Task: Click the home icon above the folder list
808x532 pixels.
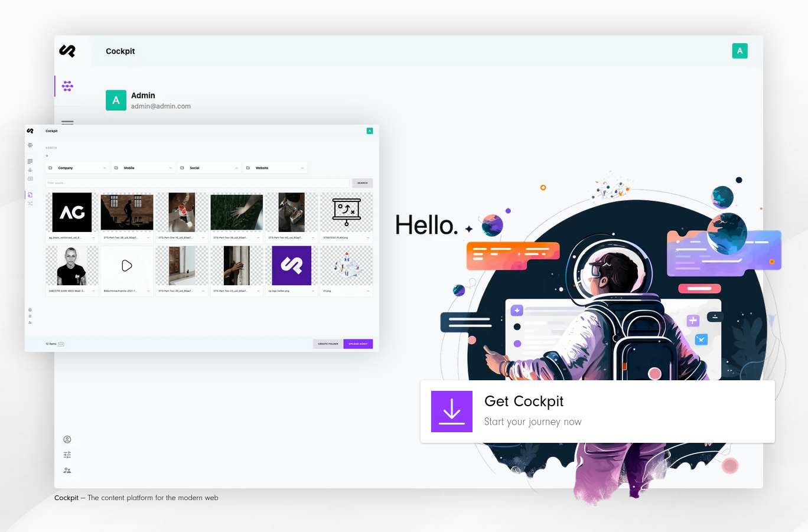Action: click(x=46, y=156)
